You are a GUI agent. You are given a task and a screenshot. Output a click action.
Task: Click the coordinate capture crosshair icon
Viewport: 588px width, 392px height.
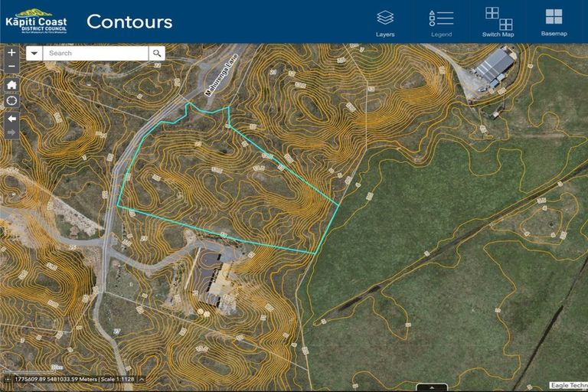[x=7, y=379]
